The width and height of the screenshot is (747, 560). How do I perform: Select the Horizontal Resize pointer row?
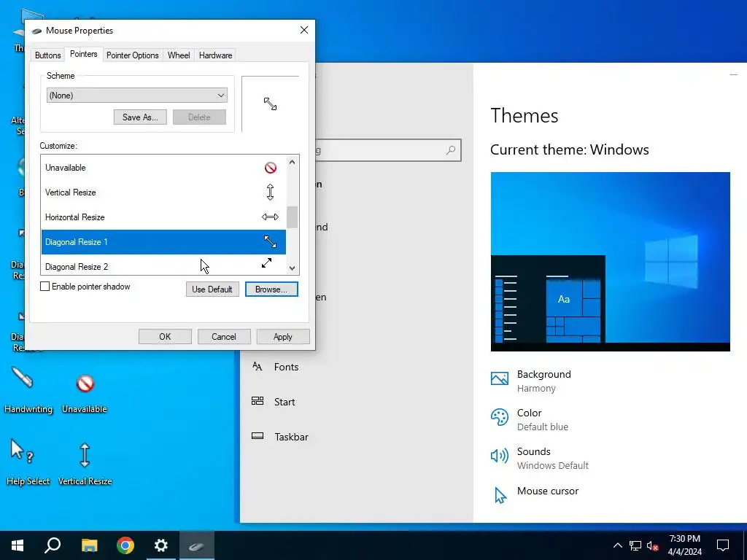163,217
